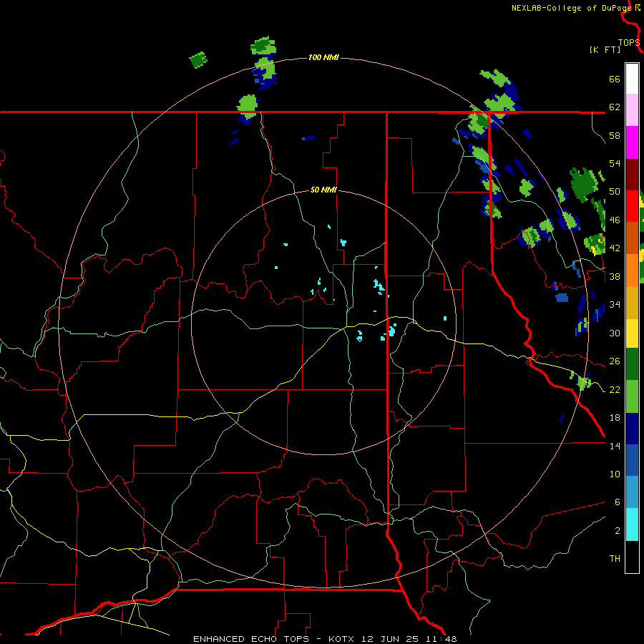Click the Enhanced Echo Tops KOTX caption
Screen dimensions: 644x644
[325, 639]
